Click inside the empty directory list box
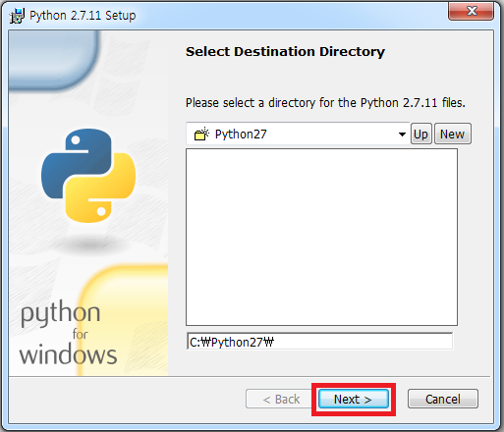This screenshot has height=432, width=504. (x=321, y=237)
